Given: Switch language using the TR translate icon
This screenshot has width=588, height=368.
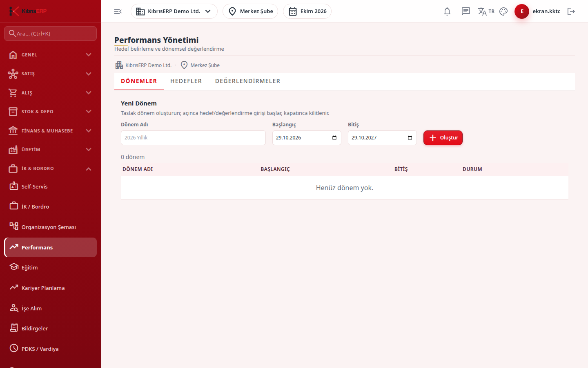Looking at the screenshot, I should click(x=486, y=11).
